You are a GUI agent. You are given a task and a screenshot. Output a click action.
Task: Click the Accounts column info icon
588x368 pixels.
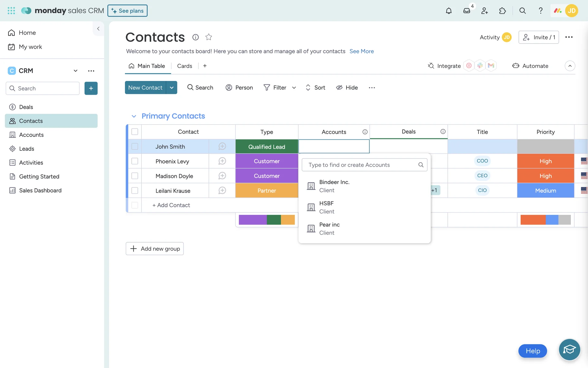coord(365,132)
